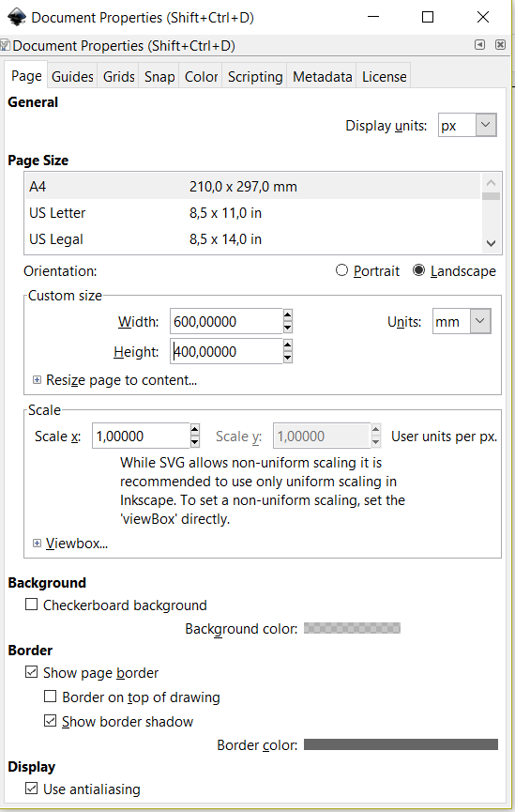The height and width of the screenshot is (812, 515).
Task: Decrease Scale x with down stepper
Action: (x=194, y=442)
